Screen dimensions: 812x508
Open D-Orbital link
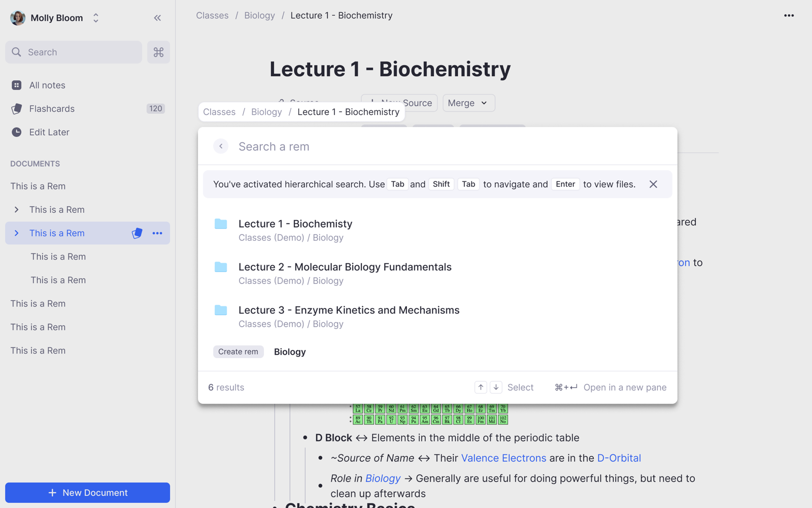(619, 458)
